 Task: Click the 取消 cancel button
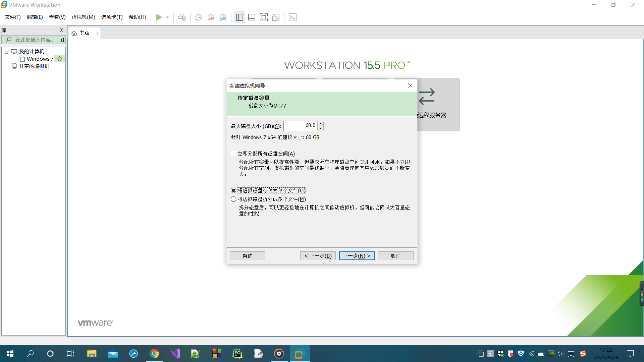[x=395, y=256]
